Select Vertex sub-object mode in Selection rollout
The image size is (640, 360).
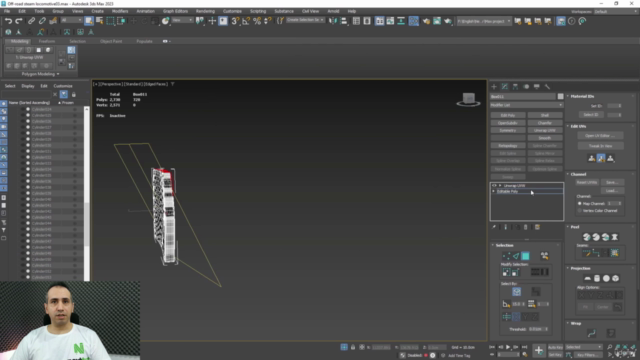pos(506,256)
